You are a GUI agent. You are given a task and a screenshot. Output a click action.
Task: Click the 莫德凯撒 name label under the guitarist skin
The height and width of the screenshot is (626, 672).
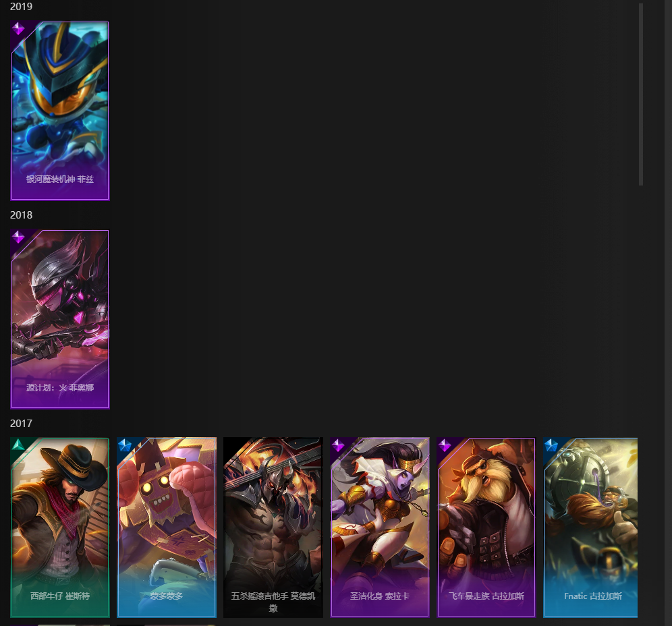click(273, 602)
